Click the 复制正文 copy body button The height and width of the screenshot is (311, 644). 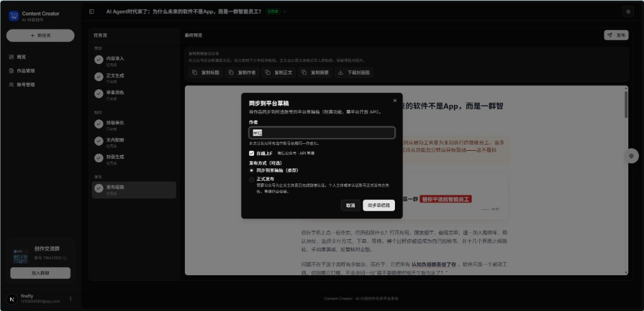point(279,73)
